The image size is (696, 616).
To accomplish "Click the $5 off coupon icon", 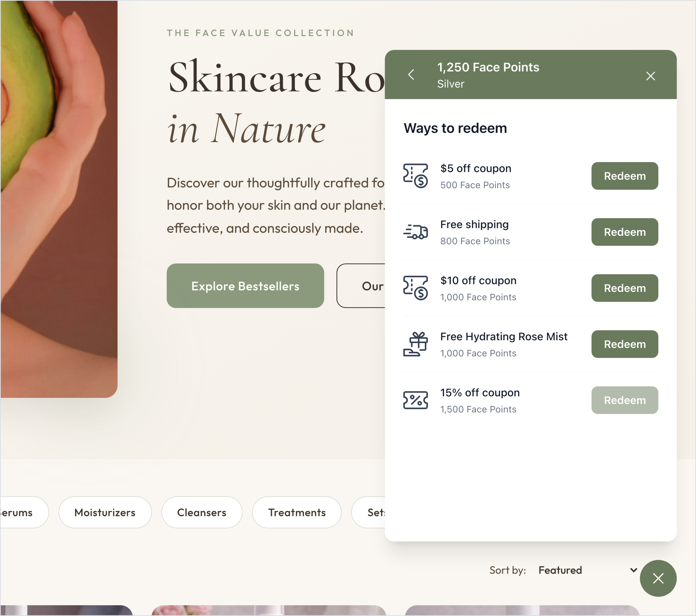I will click(415, 176).
